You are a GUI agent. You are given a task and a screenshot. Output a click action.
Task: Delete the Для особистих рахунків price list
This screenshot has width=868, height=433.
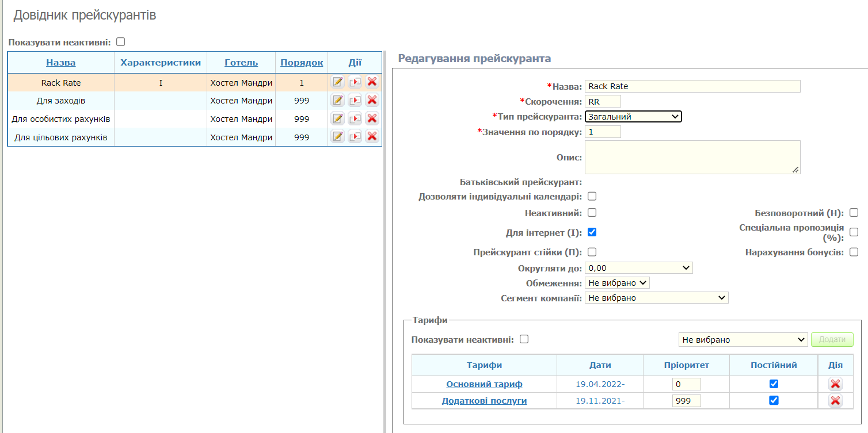372,119
